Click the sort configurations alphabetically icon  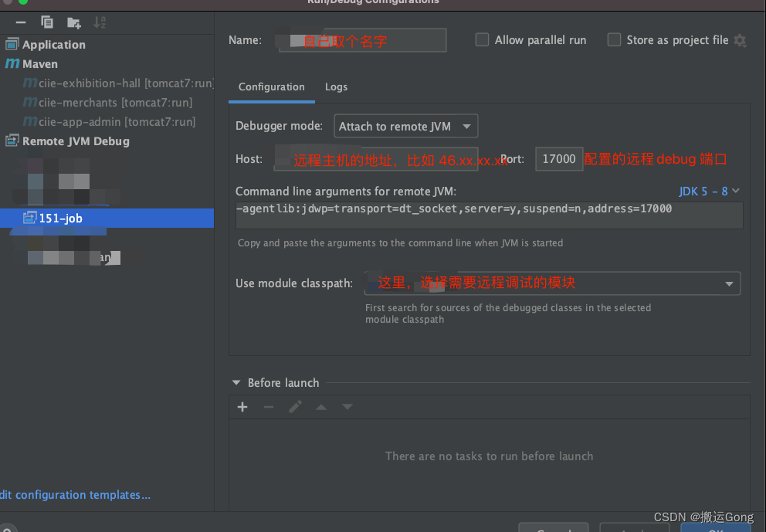100,22
